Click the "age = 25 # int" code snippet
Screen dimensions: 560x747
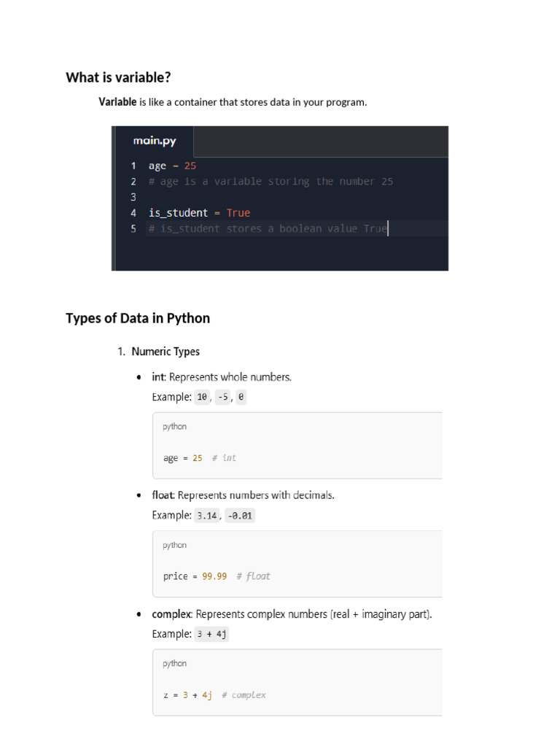coord(200,458)
